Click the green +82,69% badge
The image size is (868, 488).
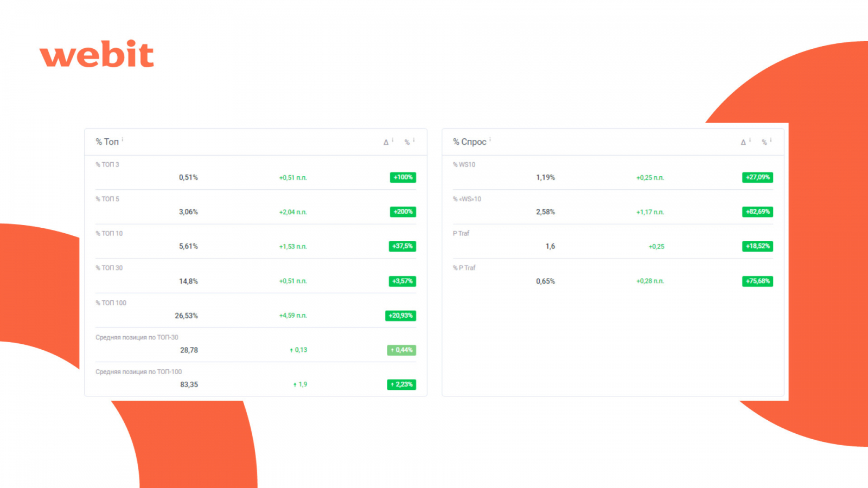[757, 211]
